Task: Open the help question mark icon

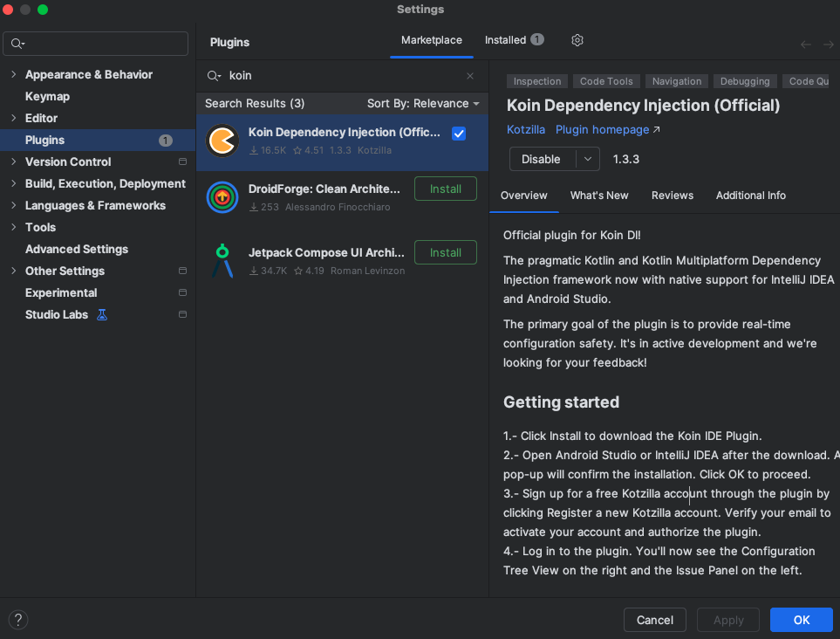Action: (18, 620)
